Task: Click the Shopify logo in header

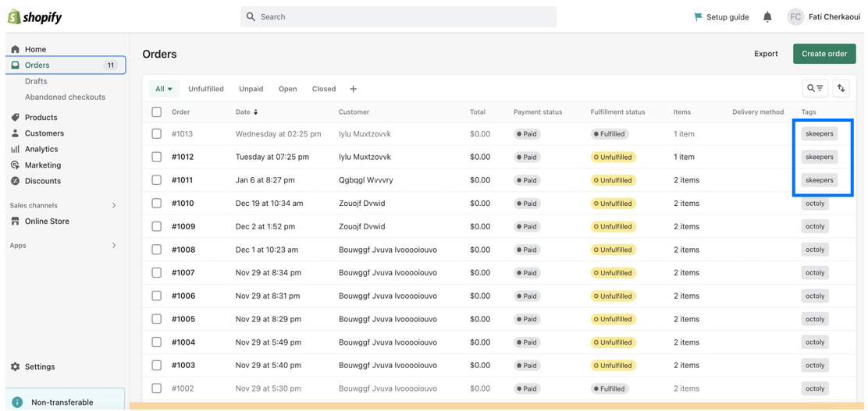Action: 34,17
